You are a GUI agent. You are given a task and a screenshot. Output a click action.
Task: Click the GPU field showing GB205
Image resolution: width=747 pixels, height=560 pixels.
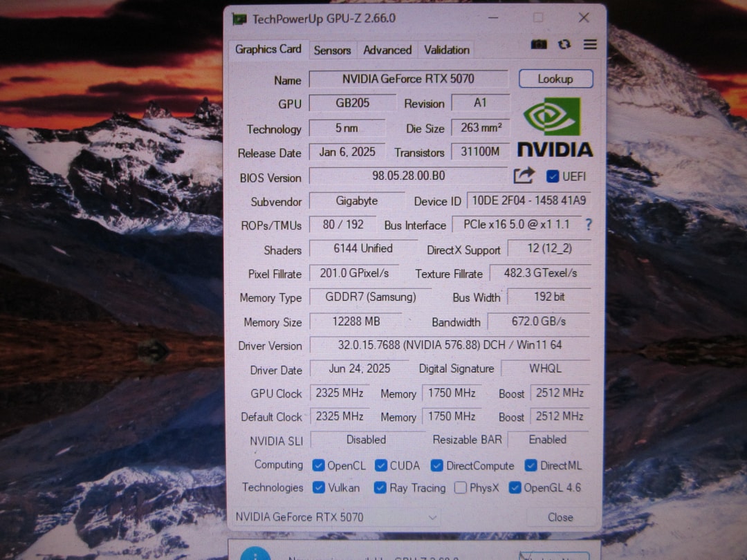pyautogui.click(x=353, y=103)
